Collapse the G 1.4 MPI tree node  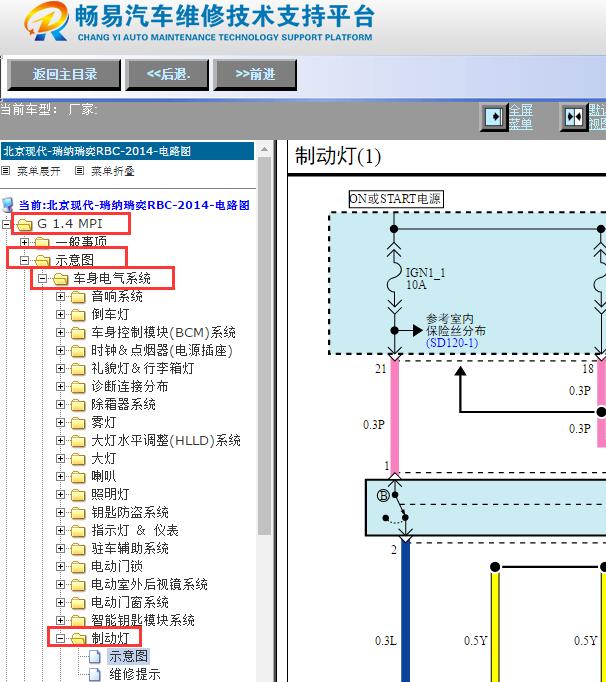pos(6,224)
